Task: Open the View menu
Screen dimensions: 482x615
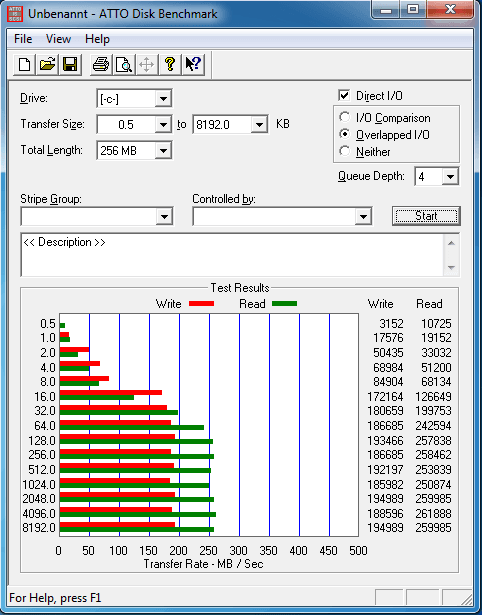Action: click(58, 39)
